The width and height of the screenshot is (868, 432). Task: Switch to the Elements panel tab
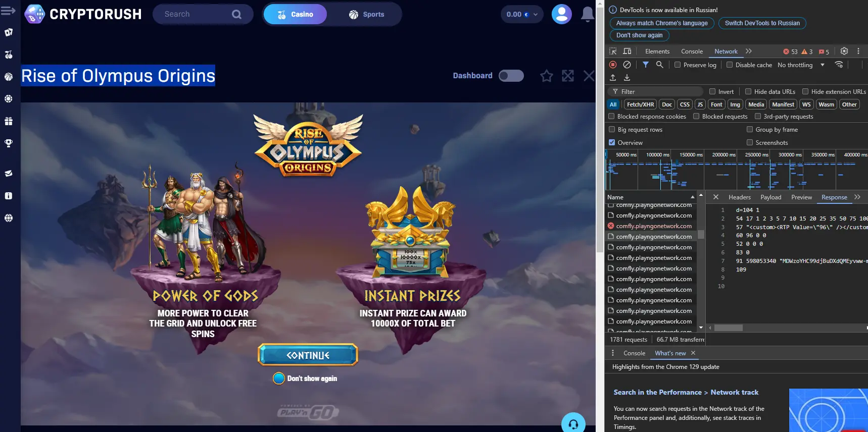[x=657, y=51]
